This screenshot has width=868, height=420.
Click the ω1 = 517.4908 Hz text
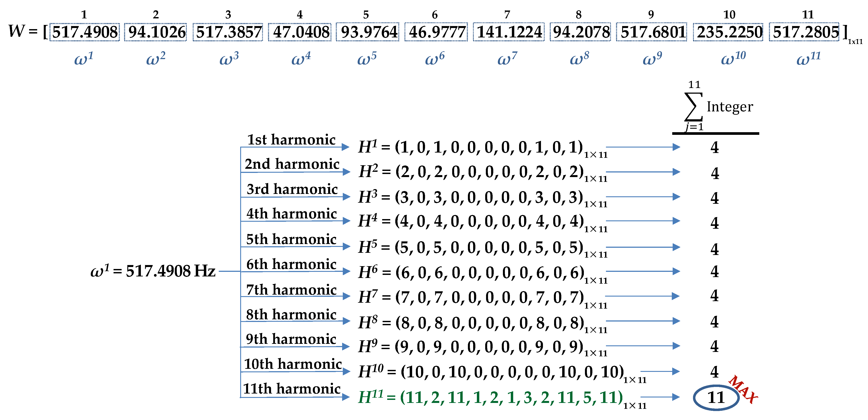[153, 271]
